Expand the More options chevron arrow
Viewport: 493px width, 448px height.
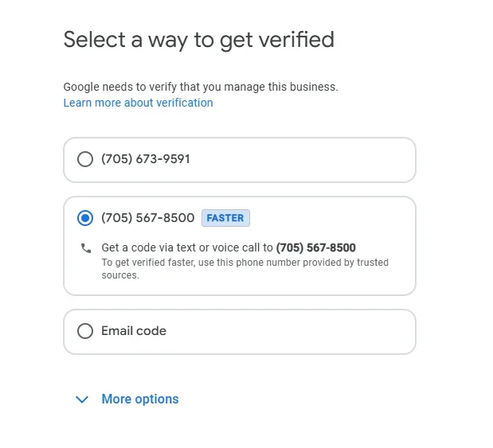pos(81,399)
